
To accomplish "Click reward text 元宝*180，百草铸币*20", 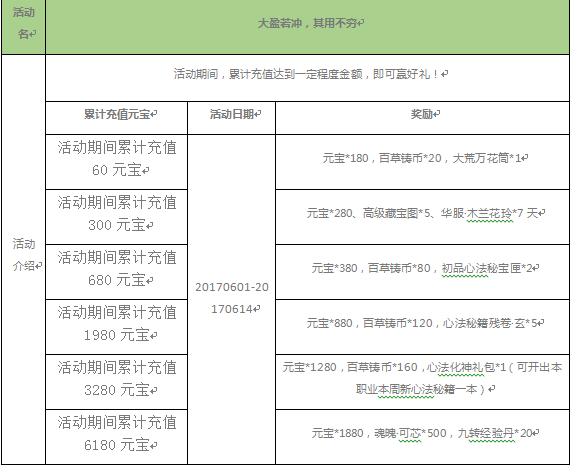I will pos(382,158).
